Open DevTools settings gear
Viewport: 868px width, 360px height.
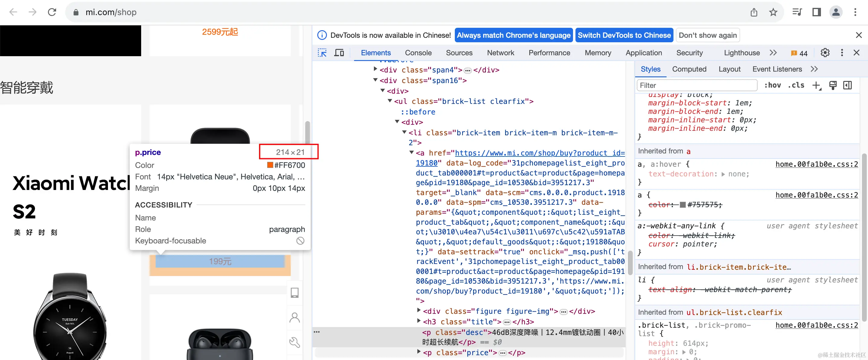825,53
